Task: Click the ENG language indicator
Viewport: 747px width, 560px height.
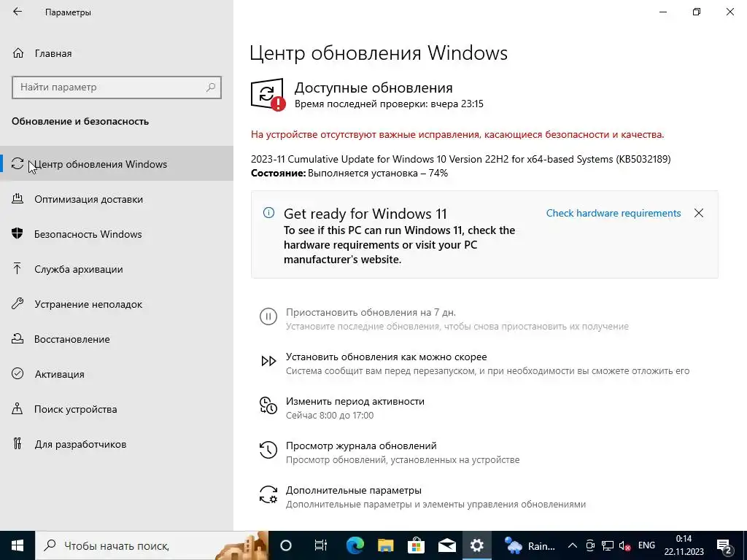Action: pyautogui.click(x=646, y=545)
